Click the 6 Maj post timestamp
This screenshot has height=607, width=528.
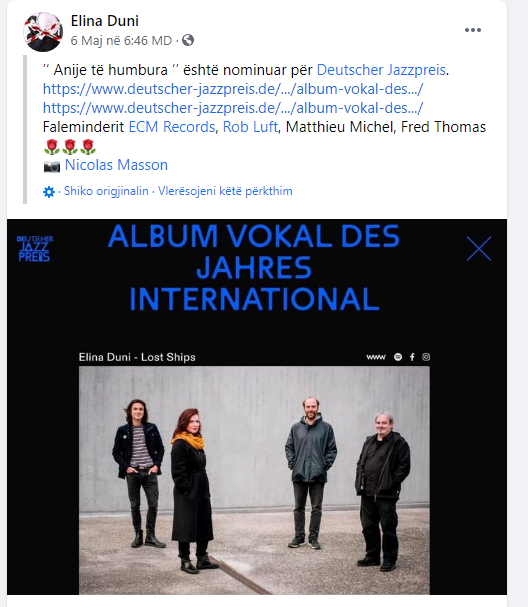coord(121,40)
